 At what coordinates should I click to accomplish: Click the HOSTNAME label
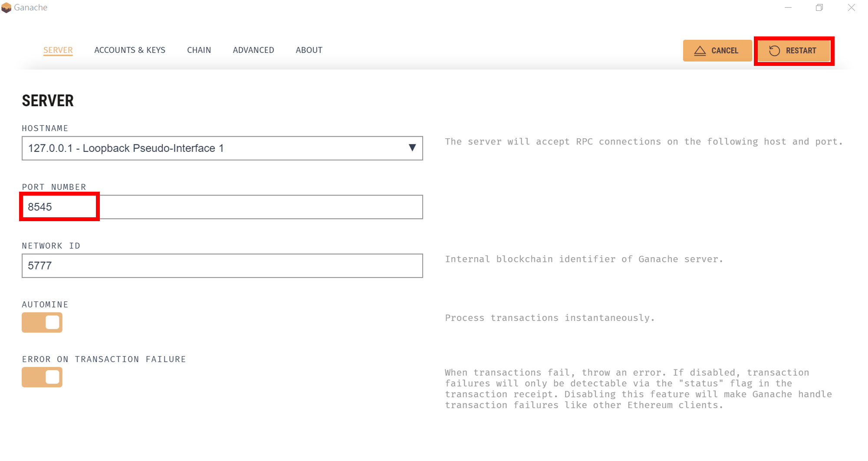[x=45, y=128]
